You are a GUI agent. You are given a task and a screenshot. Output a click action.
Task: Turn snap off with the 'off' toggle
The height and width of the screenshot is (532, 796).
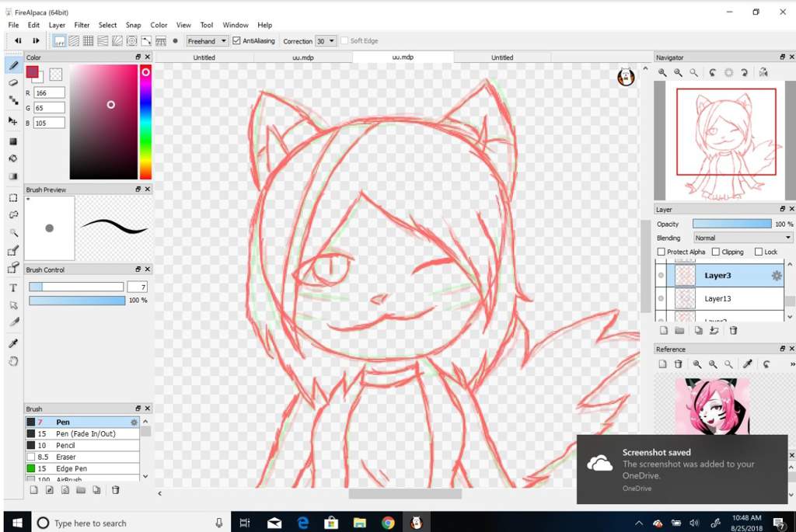coord(59,40)
